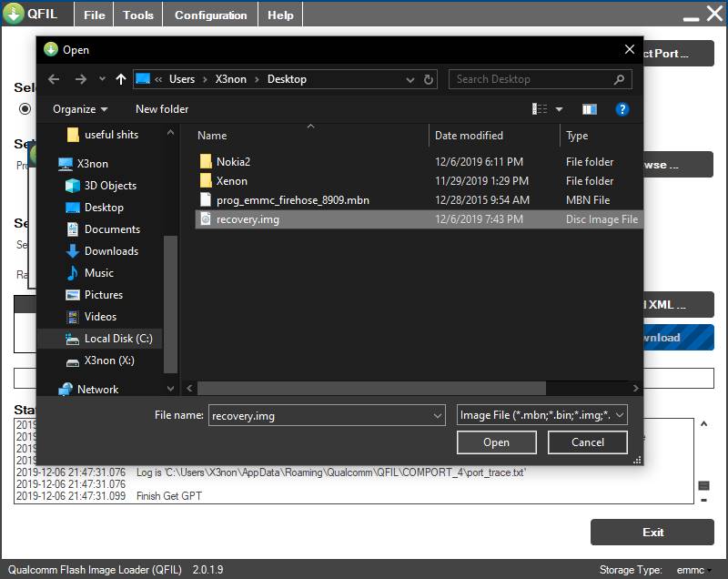Open the QFIL Configuration menu
The height and width of the screenshot is (579, 728).
click(x=210, y=15)
